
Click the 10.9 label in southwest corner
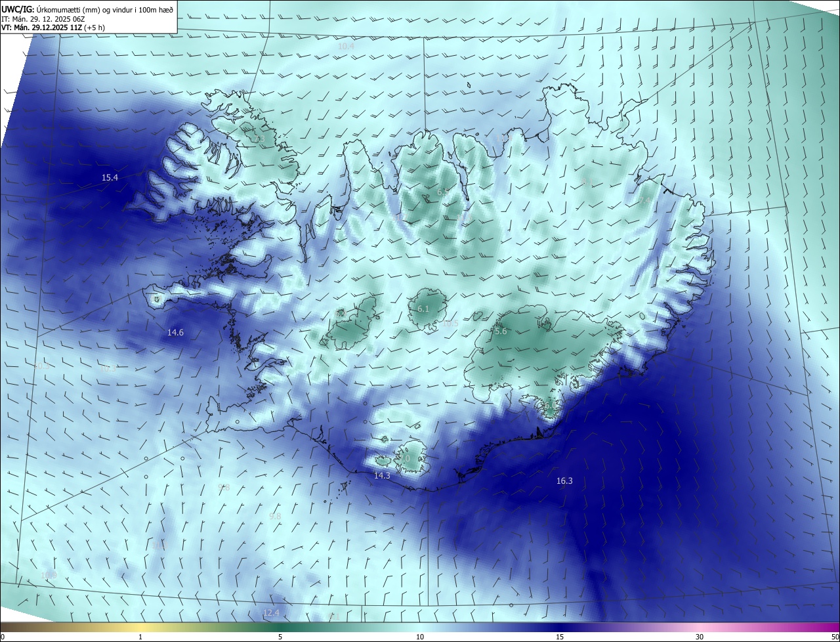tap(49, 576)
